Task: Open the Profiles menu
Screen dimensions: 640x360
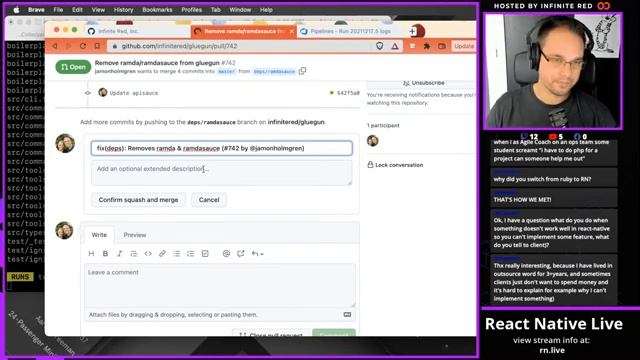Action: coord(191,10)
